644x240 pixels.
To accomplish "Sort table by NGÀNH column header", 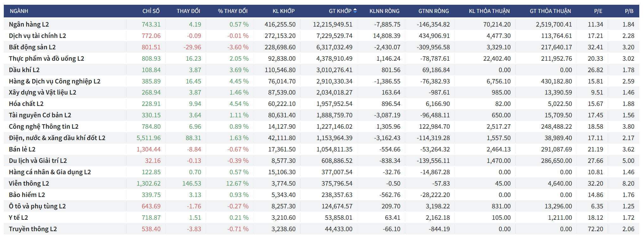I will [x=19, y=11].
